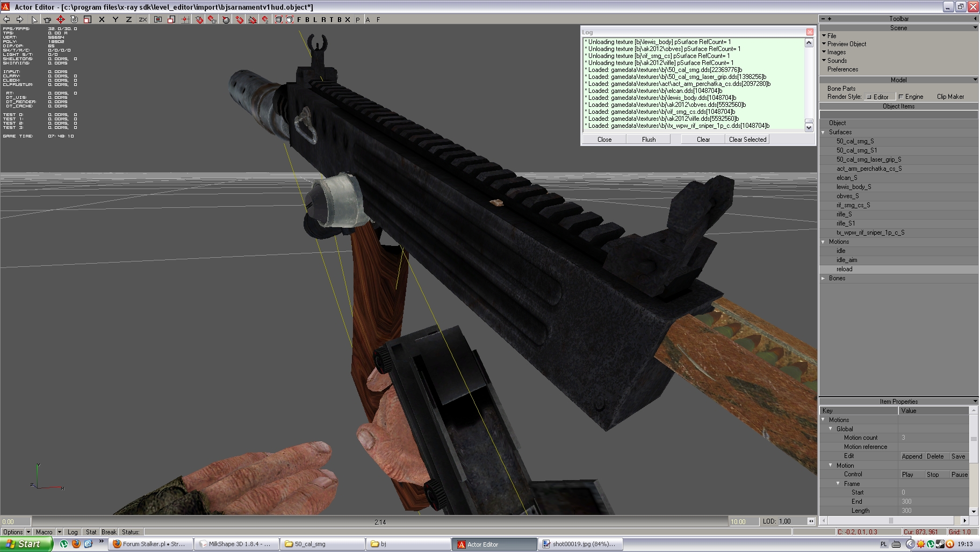Switch to Left view with the L button

click(315, 19)
